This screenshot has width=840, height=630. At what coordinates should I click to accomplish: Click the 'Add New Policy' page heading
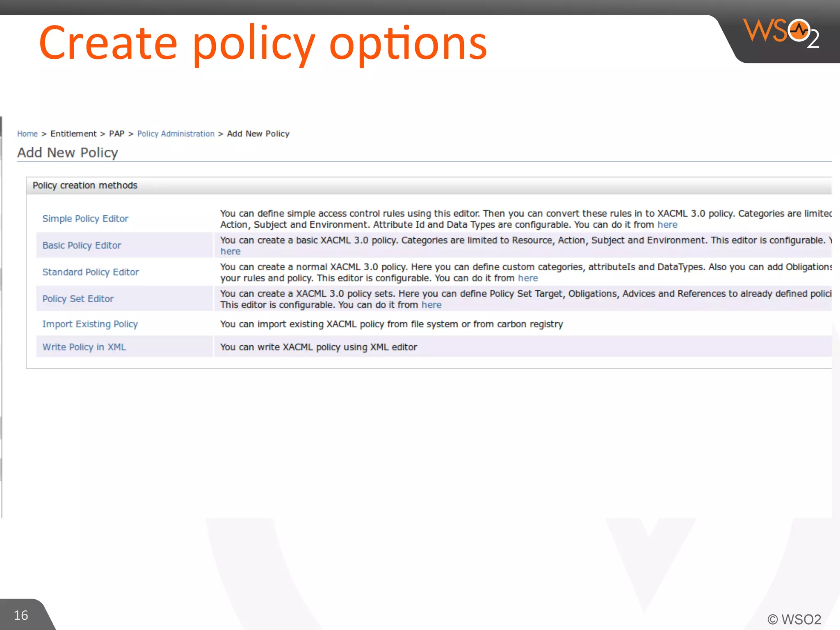pyautogui.click(x=68, y=153)
